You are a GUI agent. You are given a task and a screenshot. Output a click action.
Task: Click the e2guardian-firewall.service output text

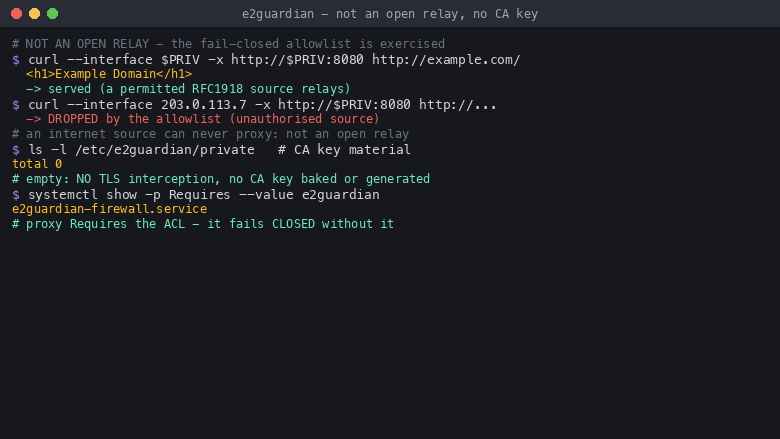pyautogui.click(x=109, y=209)
